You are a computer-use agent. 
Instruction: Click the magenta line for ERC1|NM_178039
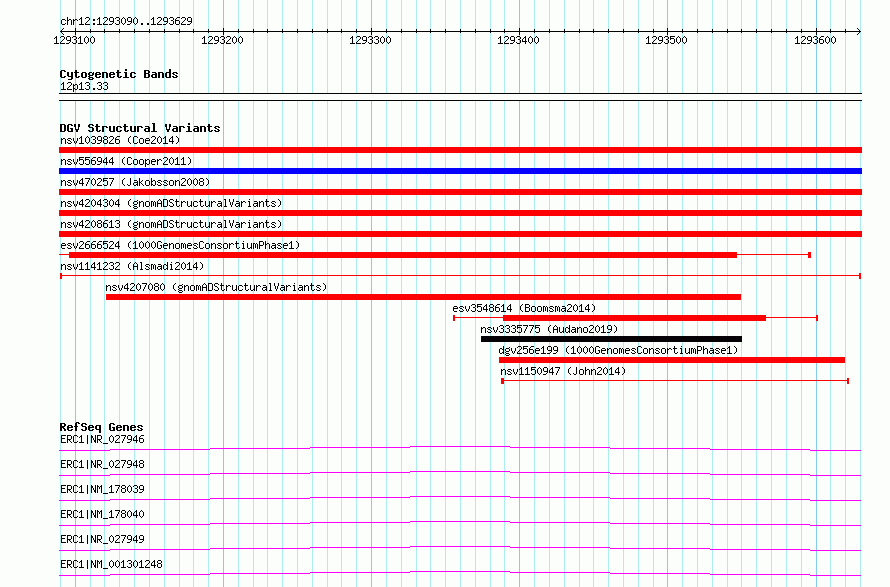[460, 498]
